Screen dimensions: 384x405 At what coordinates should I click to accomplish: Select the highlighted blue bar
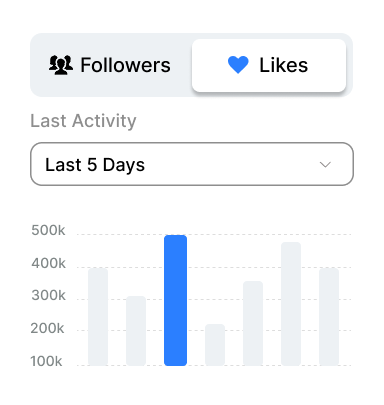[175, 300]
